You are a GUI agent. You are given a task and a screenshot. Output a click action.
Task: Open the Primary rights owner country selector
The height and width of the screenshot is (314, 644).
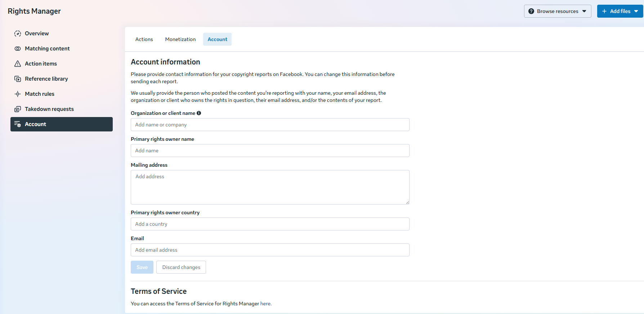(x=270, y=224)
